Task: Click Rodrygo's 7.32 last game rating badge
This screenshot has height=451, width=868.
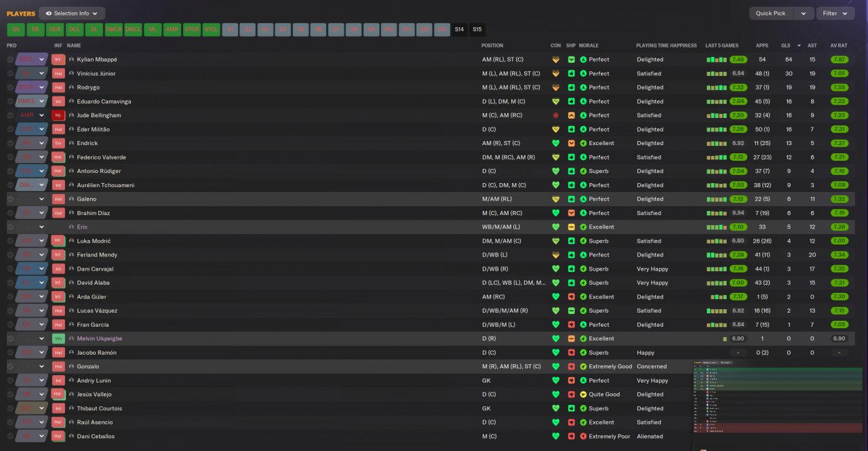Action: pyautogui.click(x=738, y=87)
